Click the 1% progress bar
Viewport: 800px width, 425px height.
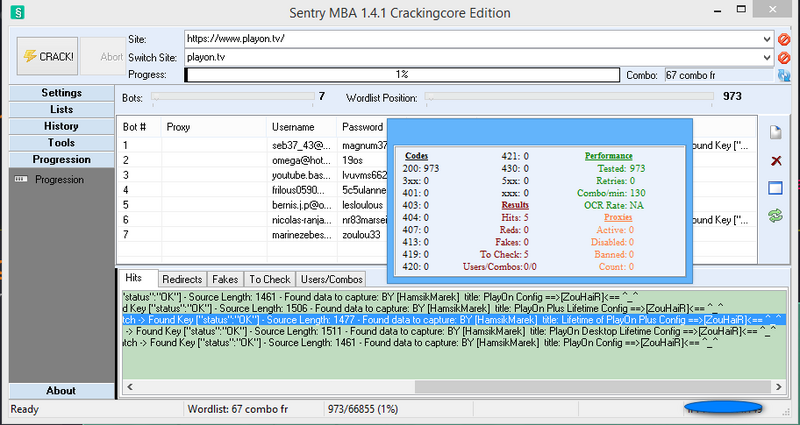point(402,75)
